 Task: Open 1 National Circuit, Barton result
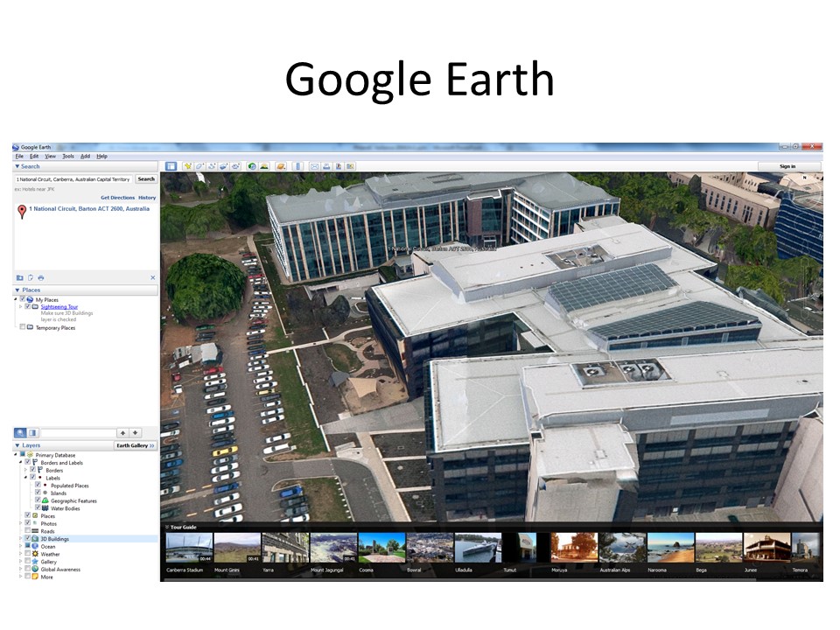[x=89, y=209]
